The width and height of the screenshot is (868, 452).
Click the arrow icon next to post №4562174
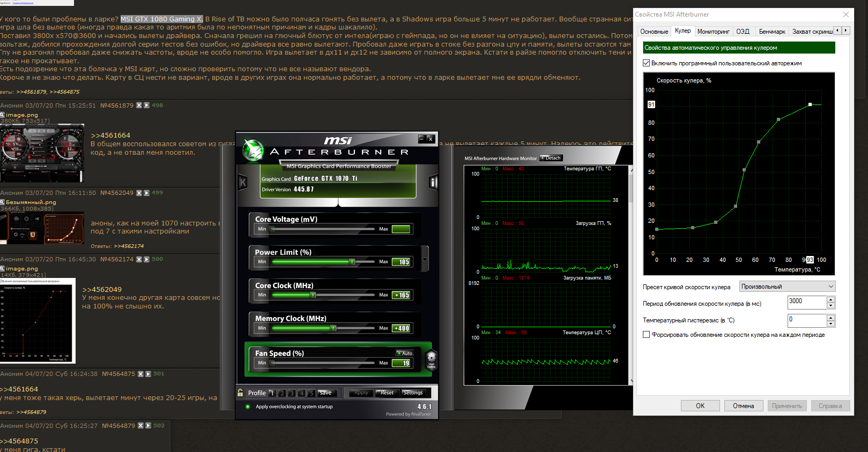point(146,259)
